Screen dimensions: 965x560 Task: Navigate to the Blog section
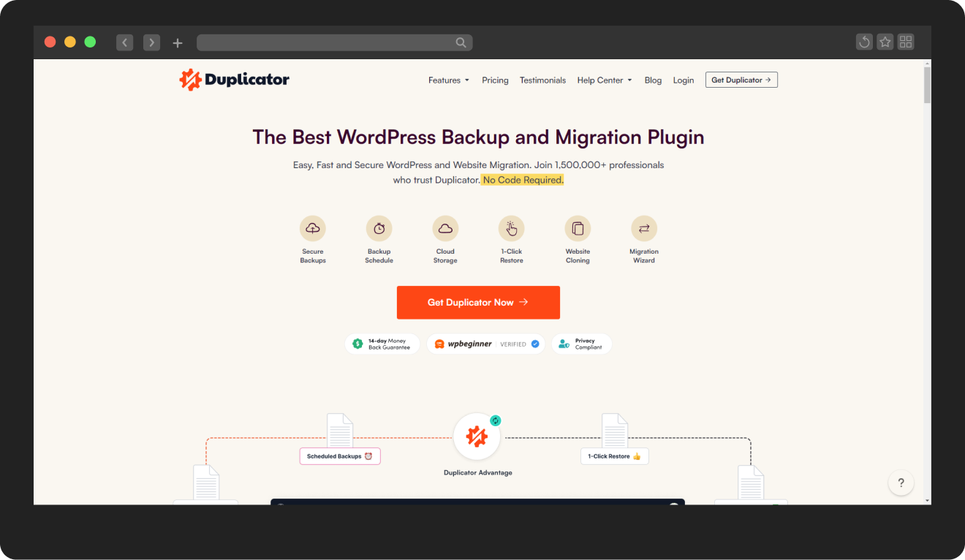click(653, 80)
